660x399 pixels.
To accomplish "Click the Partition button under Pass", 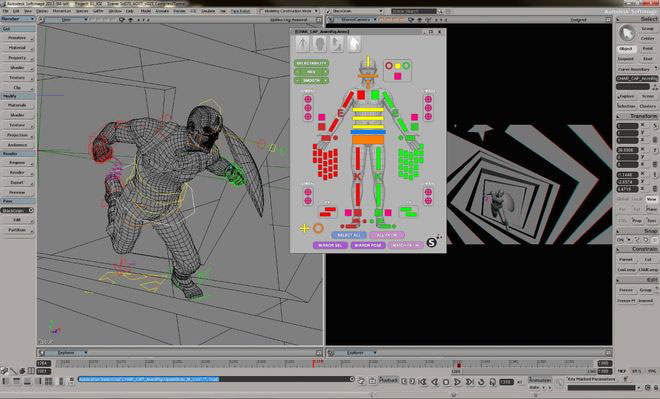I will point(17,230).
